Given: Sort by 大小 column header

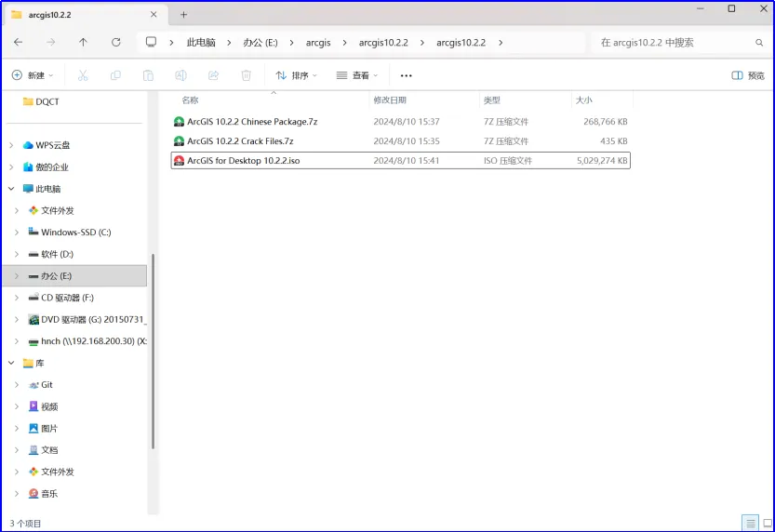Looking at the screenshot, I should click(583, 100).
